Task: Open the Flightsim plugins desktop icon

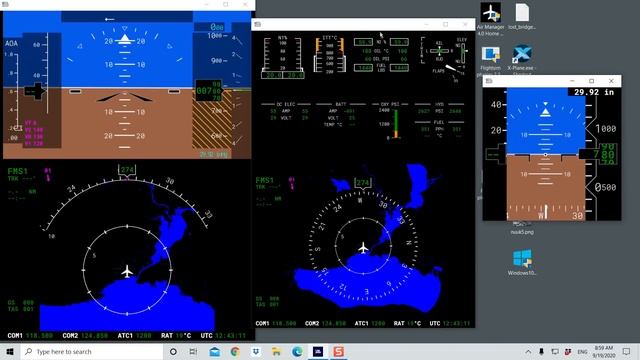Action: [x=490, y=61]
